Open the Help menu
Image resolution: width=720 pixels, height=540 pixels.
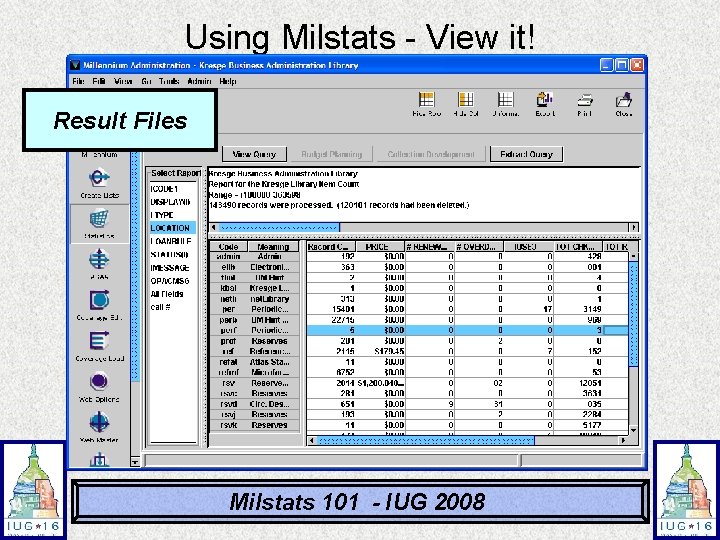pyautogui.click(x=228, y=81)
